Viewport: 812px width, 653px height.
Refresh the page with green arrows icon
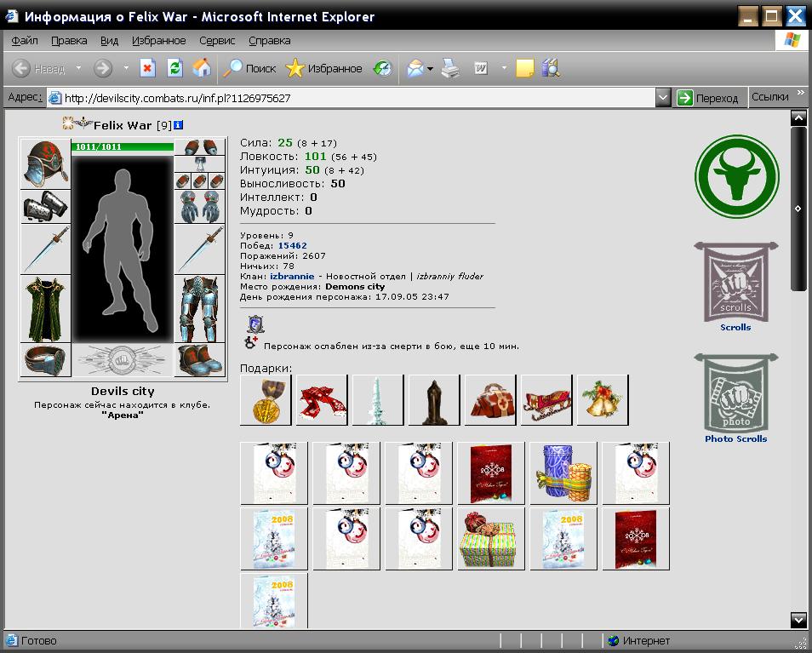tap(175, 68)
